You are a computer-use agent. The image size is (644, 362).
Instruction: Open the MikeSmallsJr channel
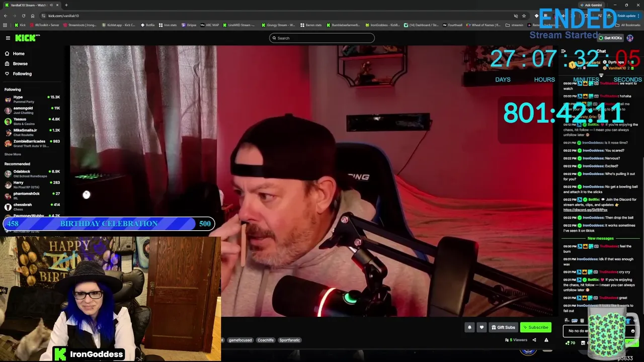[32, 132]
